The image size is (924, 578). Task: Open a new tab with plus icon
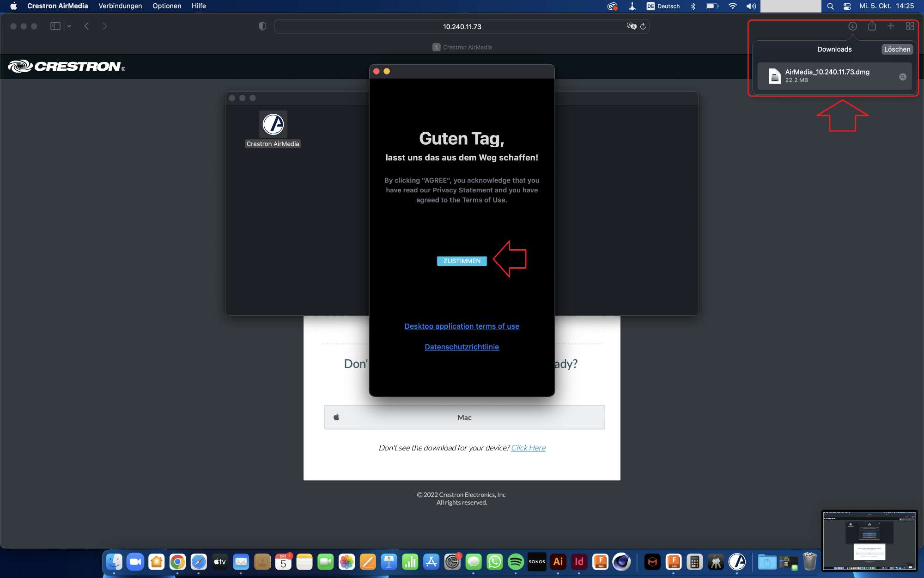(891, 26)
